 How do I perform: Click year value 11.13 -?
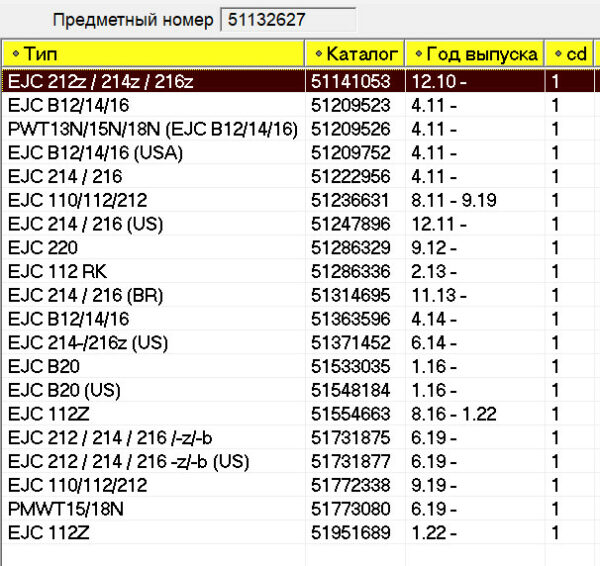coord(439,295)
